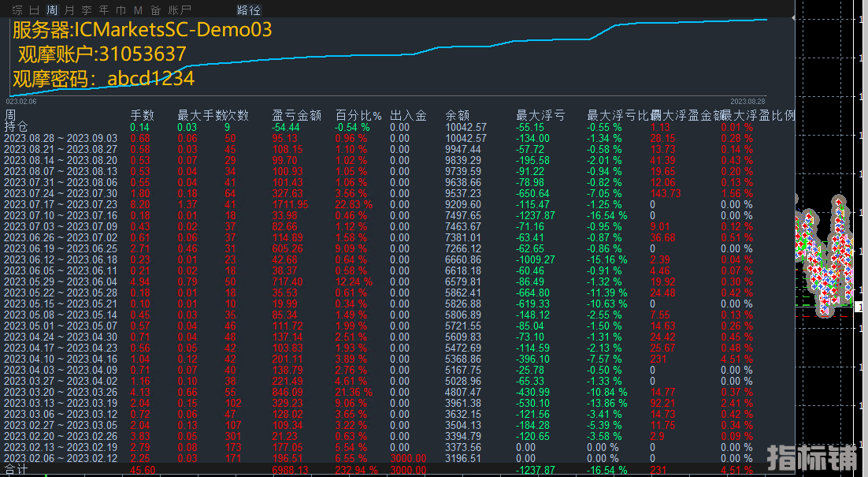The image size is (868, 477).
Task: Select row 2023.04.03 ~ 2023.04.09
Action: pos(61,370)
